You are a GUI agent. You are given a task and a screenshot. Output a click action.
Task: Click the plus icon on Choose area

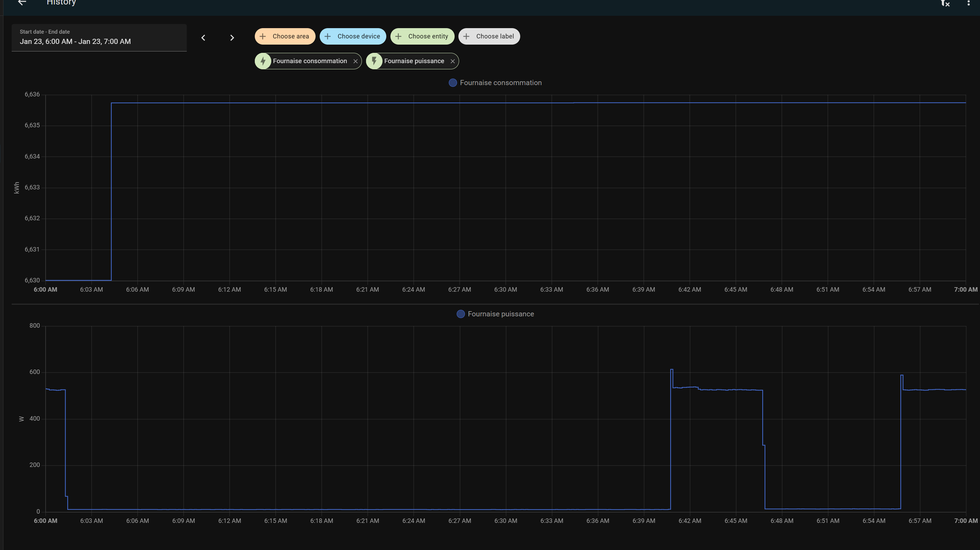pyautogui.click(x=262, y=36)
